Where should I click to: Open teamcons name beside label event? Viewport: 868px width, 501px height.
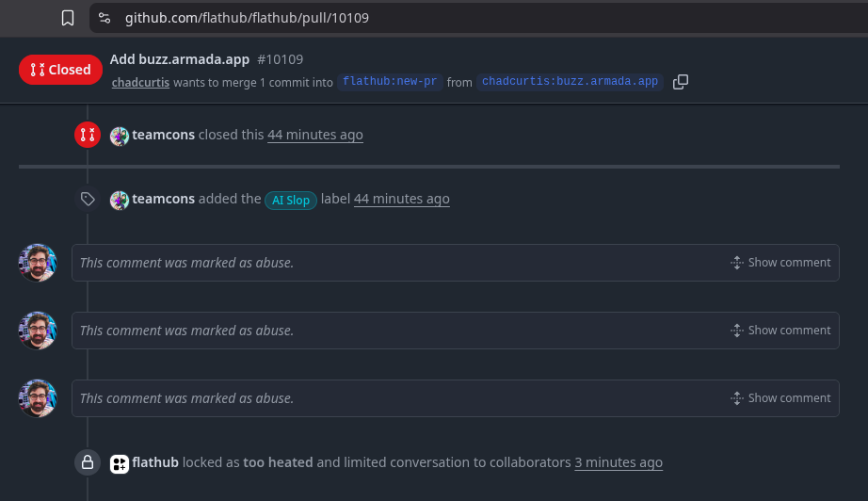pyautogui.click(x=163, y=199)
